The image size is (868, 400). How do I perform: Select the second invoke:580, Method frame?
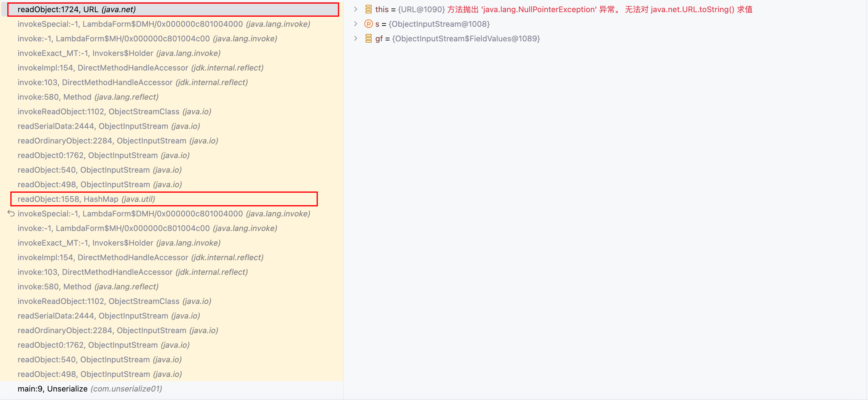click(x=88, y=287)
